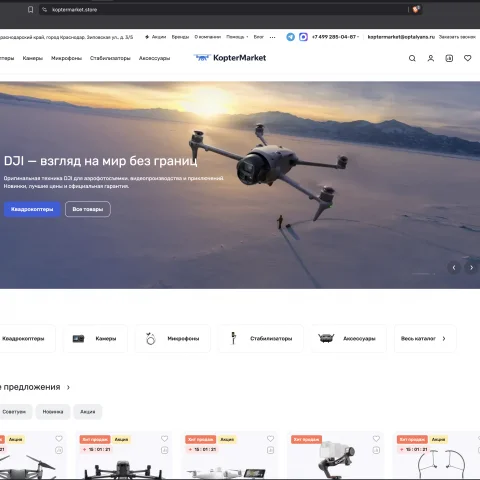480x480 pixels.
Task: Select Микрофоны in main navigation
Action: point(66,58)
